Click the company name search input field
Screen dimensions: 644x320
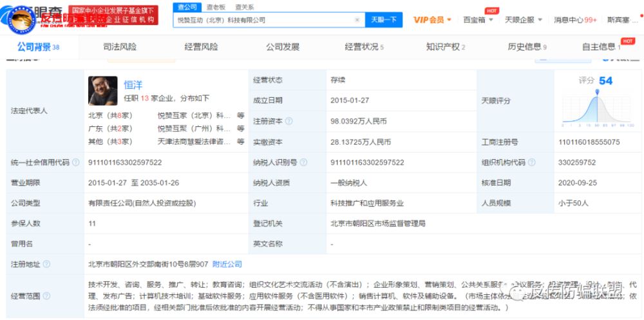point(263,20)
